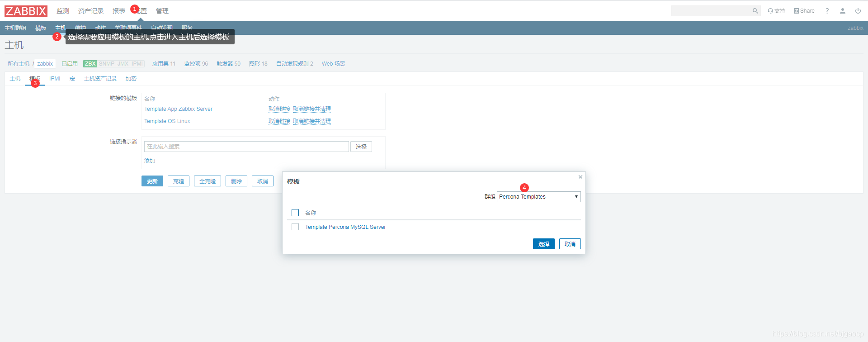Go to 模板 submenu in blue bar

[41, 28]
